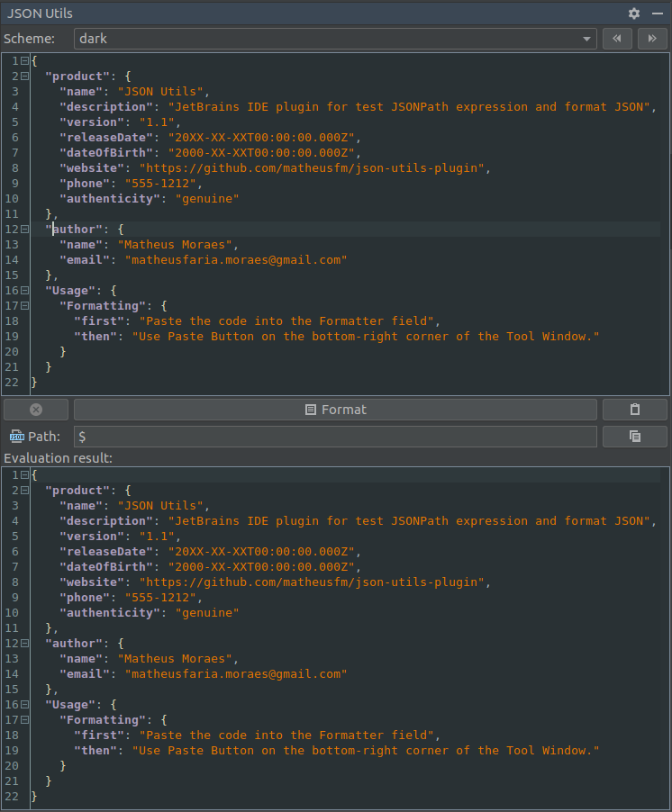The image size is (672, 812).
Task: Click the "then" key in evaluation result
Action: click(x=95, y=751)
